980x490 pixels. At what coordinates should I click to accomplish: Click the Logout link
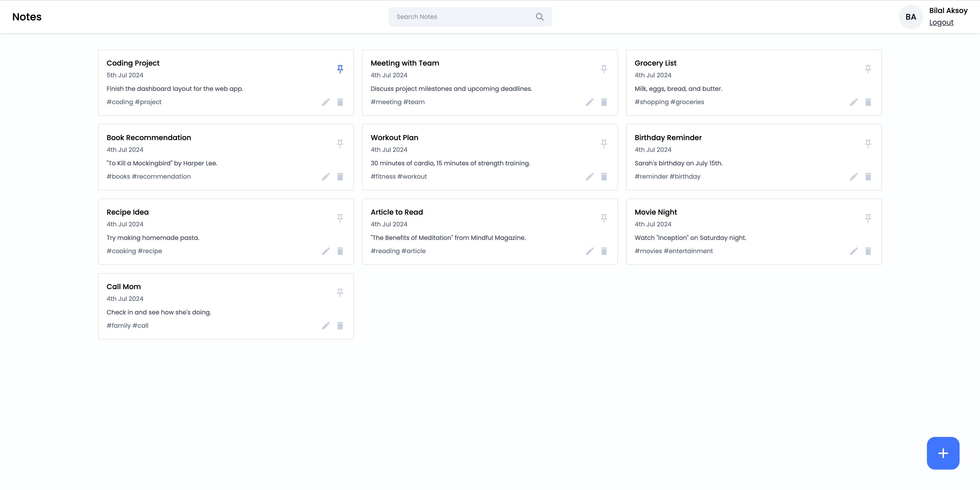(x=941, y=22)
